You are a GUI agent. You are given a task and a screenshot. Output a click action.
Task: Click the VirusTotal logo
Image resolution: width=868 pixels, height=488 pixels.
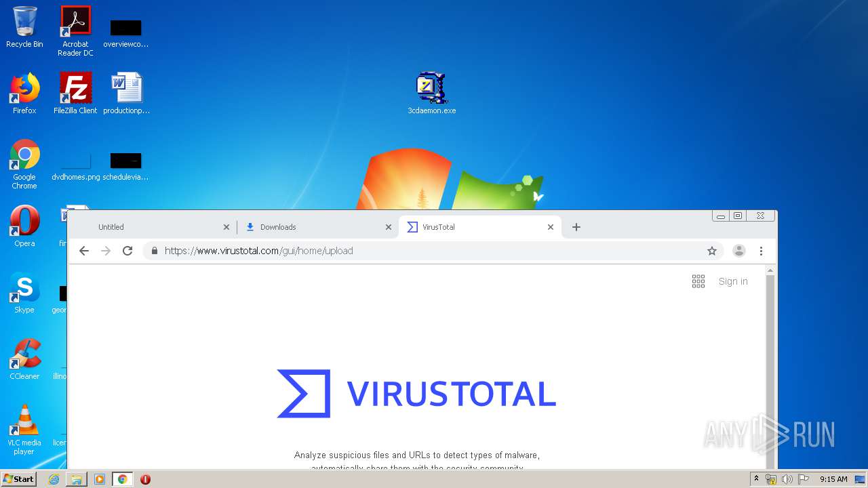click(x=416, y=394)
